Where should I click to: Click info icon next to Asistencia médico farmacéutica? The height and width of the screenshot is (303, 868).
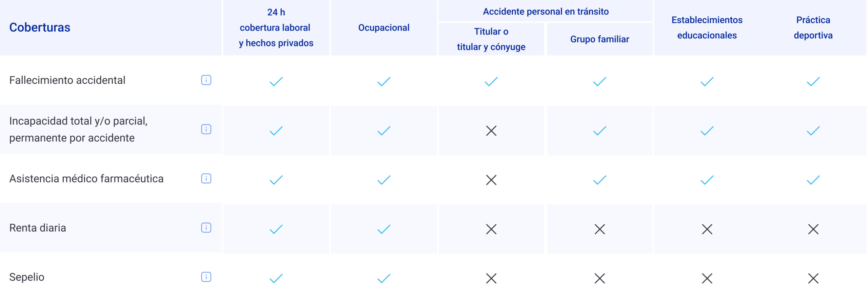206,179
